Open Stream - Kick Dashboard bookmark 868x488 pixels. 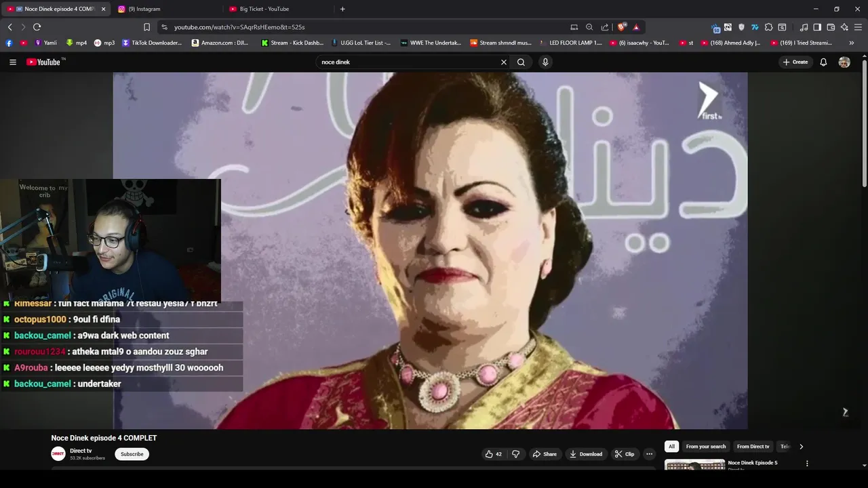click(292, 43)
